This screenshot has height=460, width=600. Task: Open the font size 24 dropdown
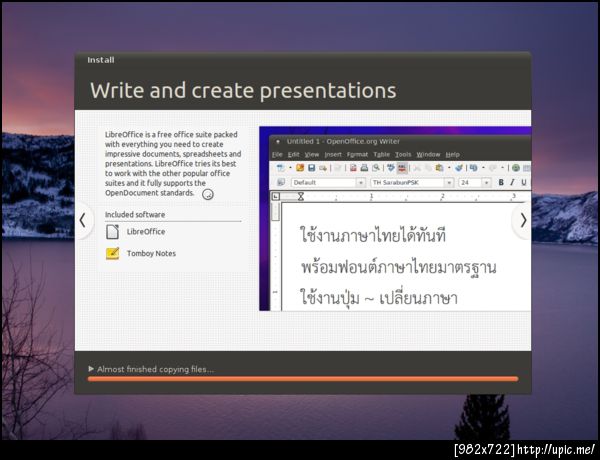486,183
